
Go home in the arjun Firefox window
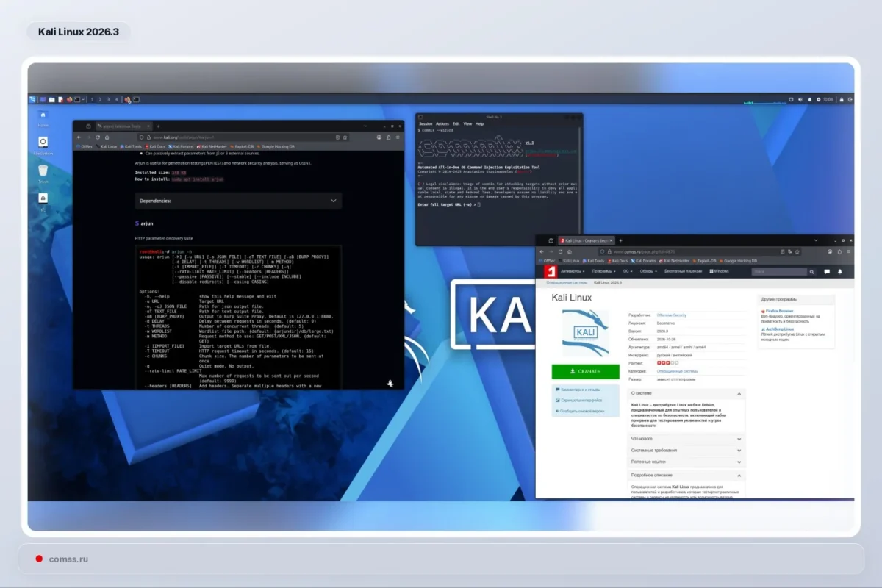tap(107, 137)
